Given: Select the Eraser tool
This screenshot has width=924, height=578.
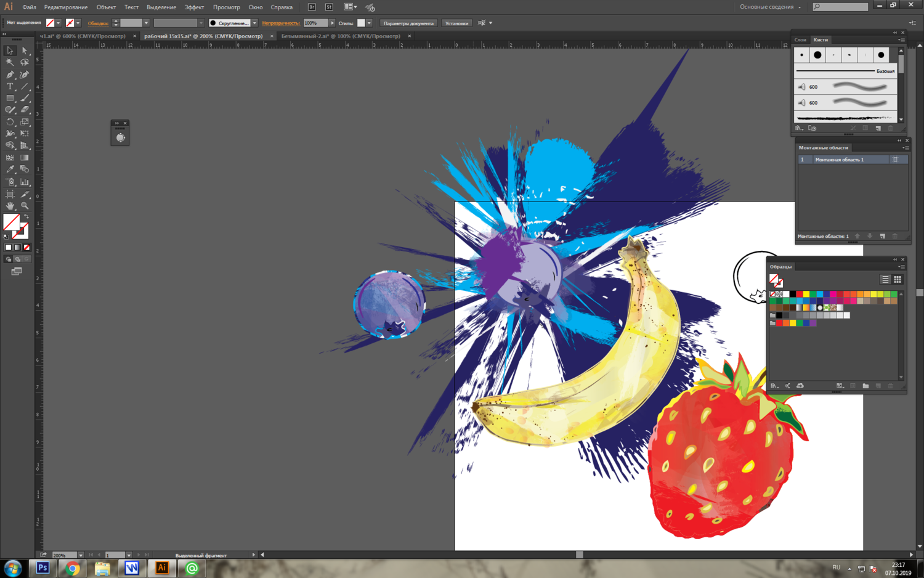Looking at the screenshot, I should coord(25,110).
